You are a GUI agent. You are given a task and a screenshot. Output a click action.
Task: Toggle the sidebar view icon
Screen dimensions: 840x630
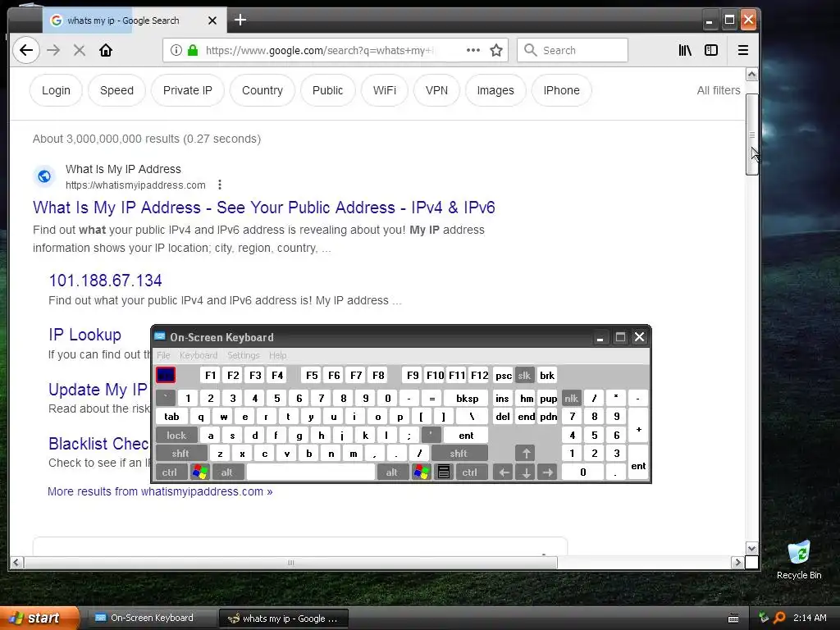(711, 50)
